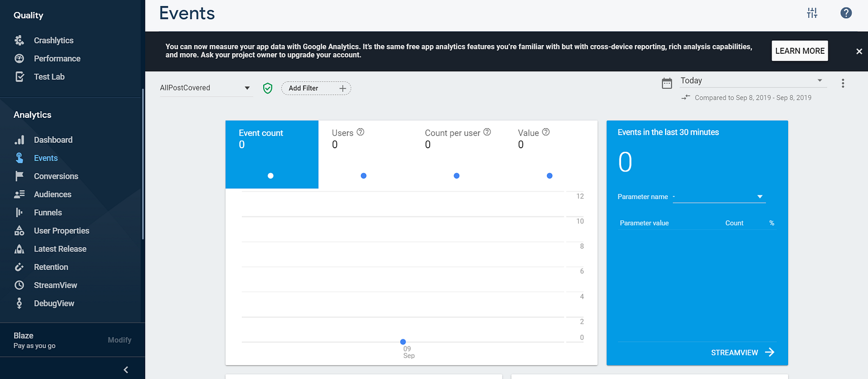Click the Funnels icon

tap(20, 212)
